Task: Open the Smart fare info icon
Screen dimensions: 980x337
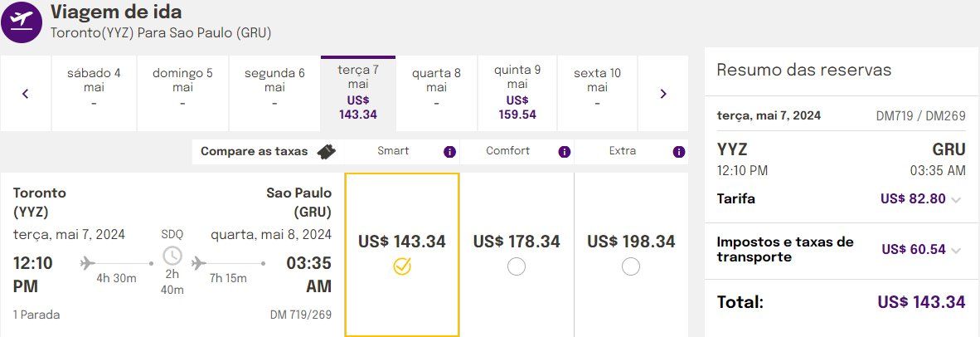Action: 450,152
